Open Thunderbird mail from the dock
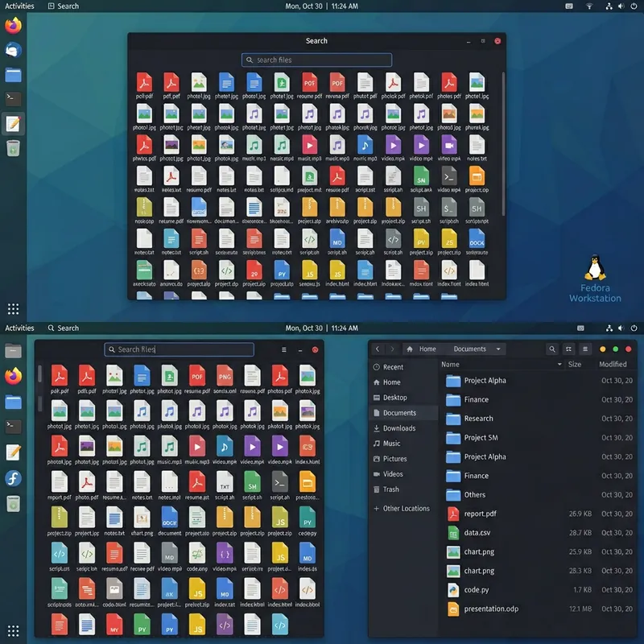Screen dimensions: 644x644 tap(13, 50)
